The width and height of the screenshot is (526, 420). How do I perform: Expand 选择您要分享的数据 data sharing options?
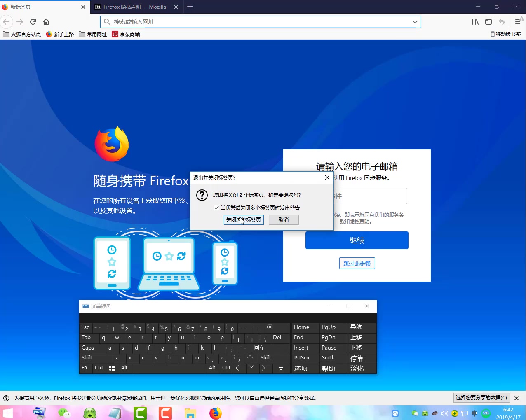point(481,398)
